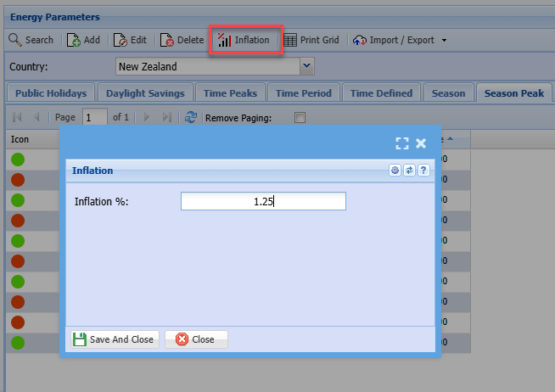
Task: Open the Import / Export dropdown menu
Action: tap(401, 40)
